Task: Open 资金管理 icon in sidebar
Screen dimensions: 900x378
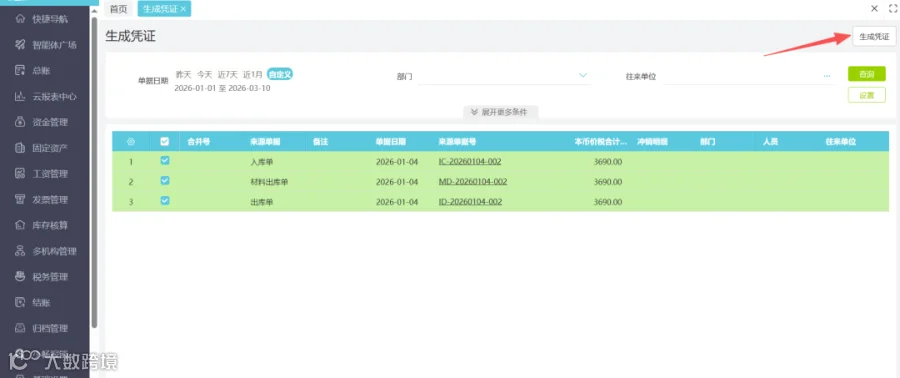Action: click(x=20, y=122)
